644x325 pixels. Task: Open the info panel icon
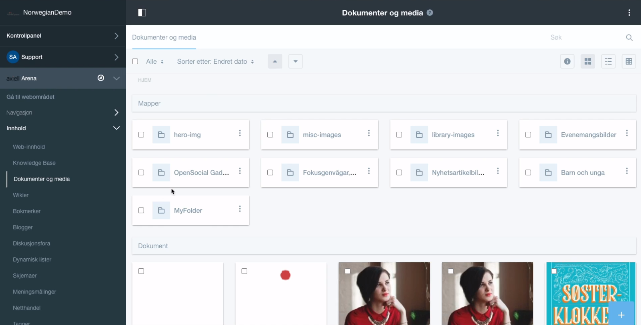567,61
